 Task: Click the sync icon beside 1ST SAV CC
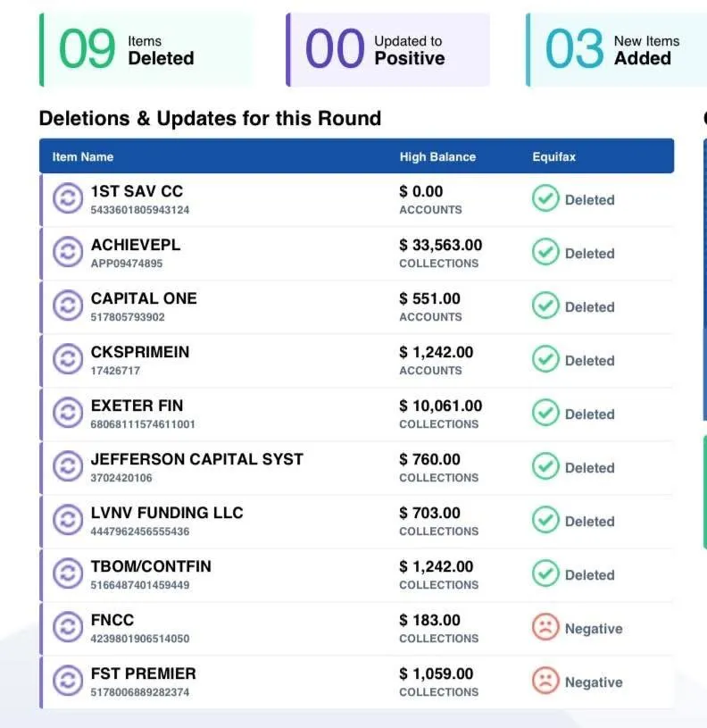(67, 198)
